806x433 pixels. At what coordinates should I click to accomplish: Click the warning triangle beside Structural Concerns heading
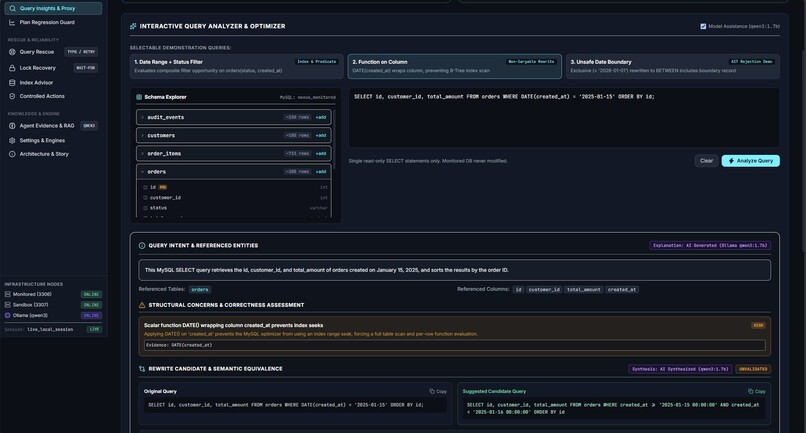coord(142,305)
